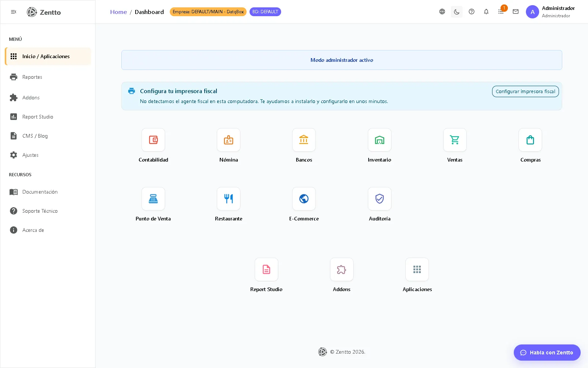Click the fiscal printer icon in the banner
Screen dimensions: 588x368
[132, 91]
